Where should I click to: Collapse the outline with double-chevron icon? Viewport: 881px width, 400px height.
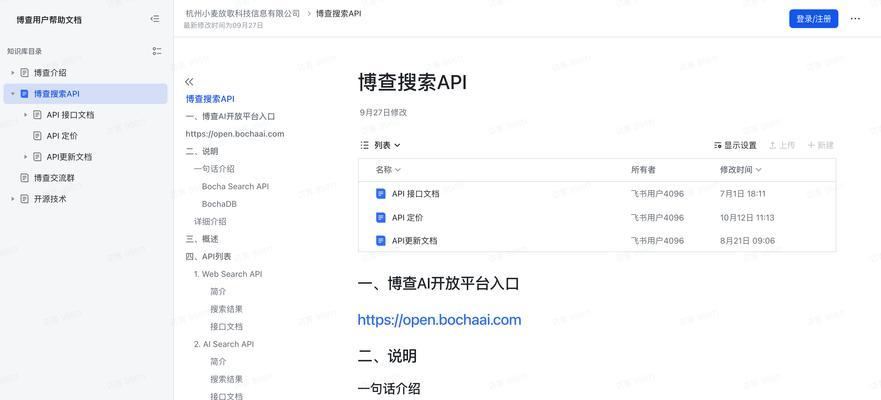(x=189, y=82)
